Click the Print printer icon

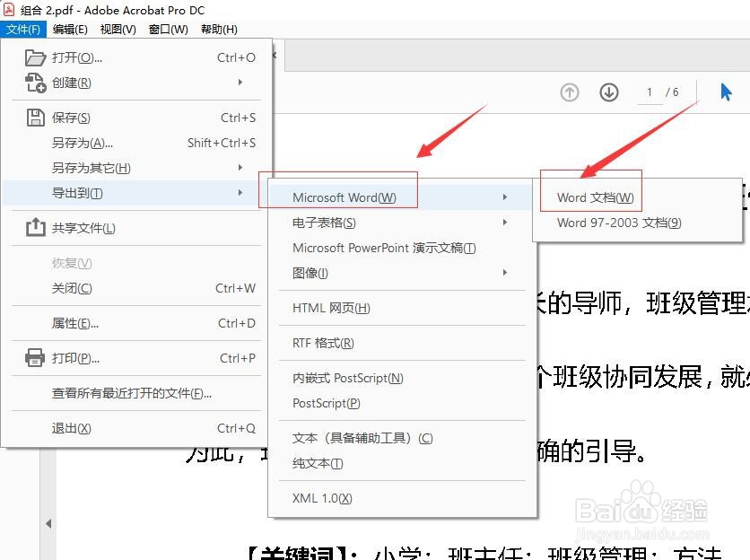click(35, 357)
